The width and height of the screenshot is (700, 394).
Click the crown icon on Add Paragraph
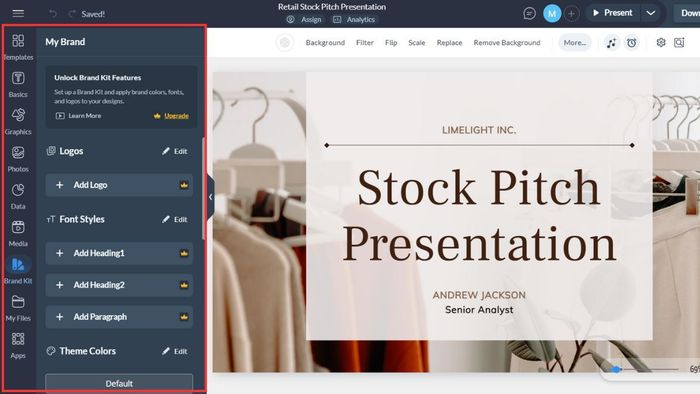coord(184,317)
